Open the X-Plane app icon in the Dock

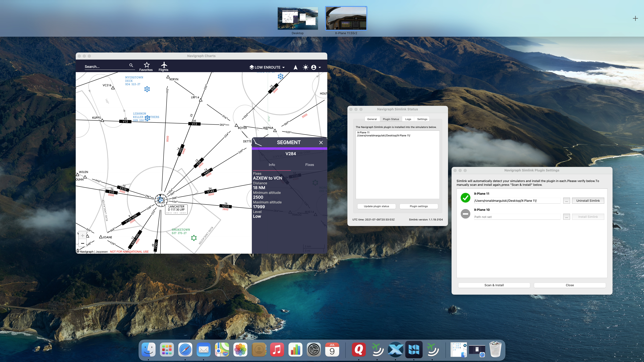pyautogui.click(x=395, y=350)
